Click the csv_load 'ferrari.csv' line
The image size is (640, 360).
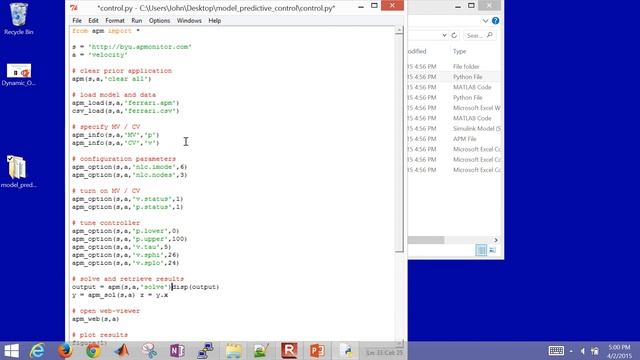coord(125,111)
